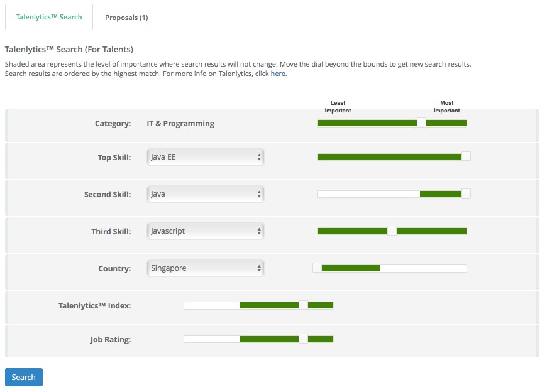
Task: Select the Talenlytics Search tab
Action: pyautogui.click(x=49, y=17)
